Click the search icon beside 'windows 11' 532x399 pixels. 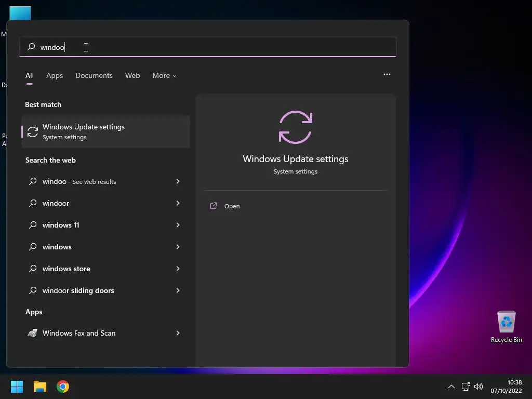33,224
